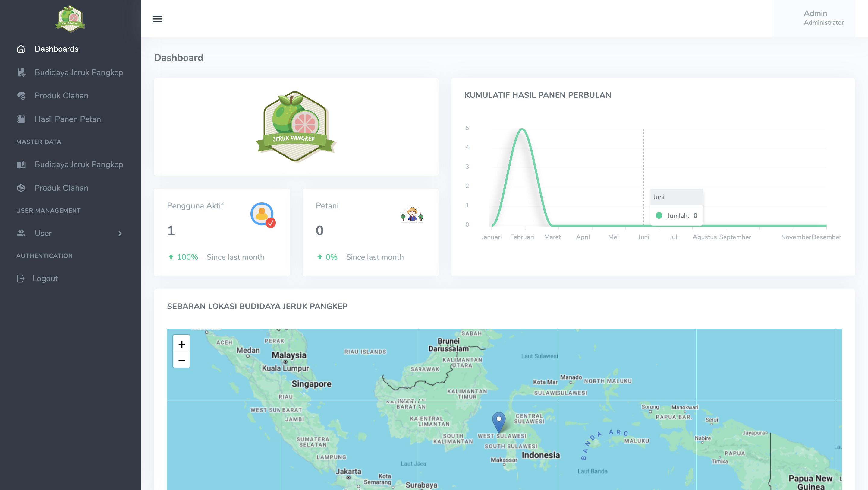This screenshot has height=490, width=868.
Task: Click the Juni label on chart axis
Action: click(643, 237)
